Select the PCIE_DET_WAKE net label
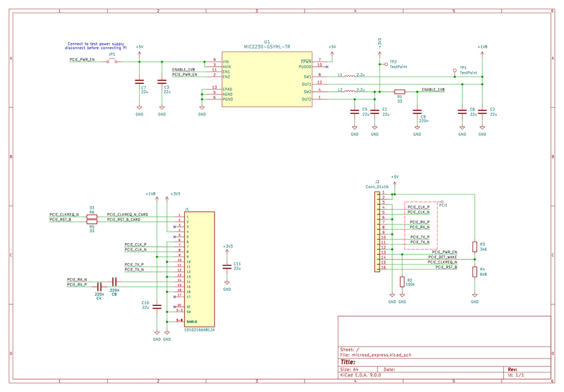 [x=442, y=257]
